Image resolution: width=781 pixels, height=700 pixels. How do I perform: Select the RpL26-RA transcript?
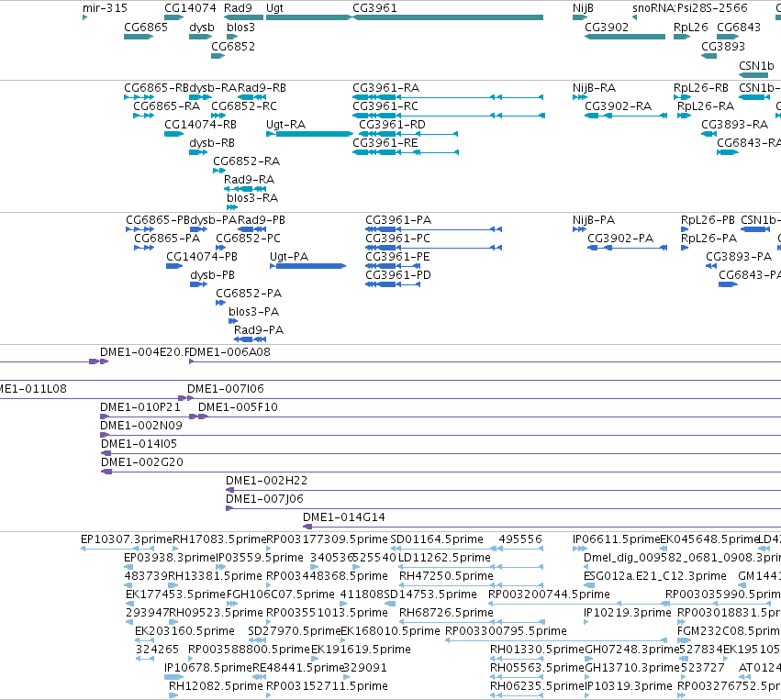click(x=684, y=116)
